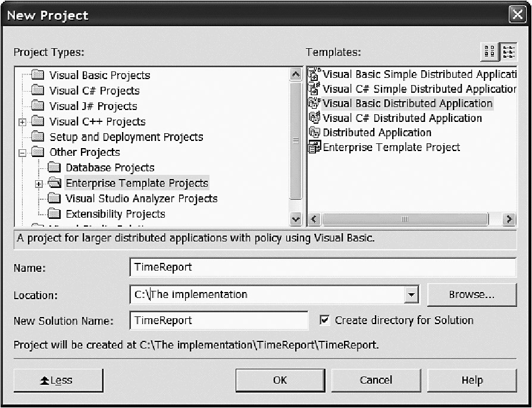Viewport: 532px width, 408px height.
Task: Switch to large icons view
Action: point(489,52)
